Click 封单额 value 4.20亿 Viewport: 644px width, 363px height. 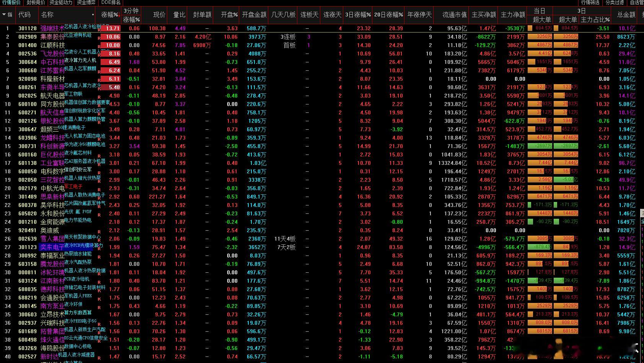point(203,37)
